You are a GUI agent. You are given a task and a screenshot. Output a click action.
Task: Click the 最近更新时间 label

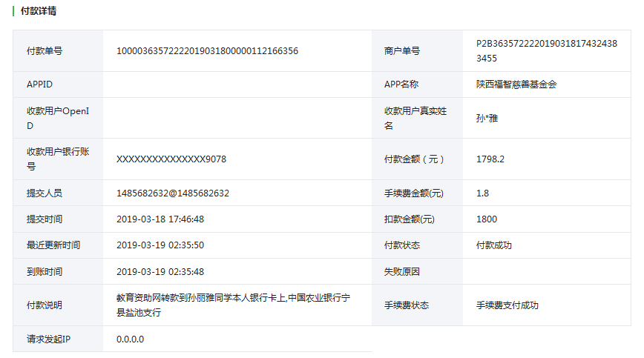pos(53,245)
